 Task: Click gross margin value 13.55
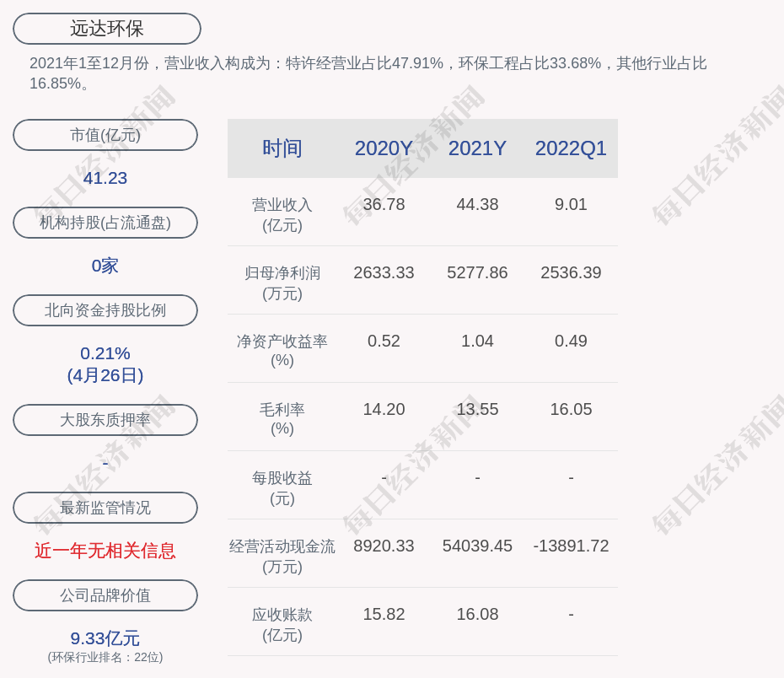pos(477,410)
